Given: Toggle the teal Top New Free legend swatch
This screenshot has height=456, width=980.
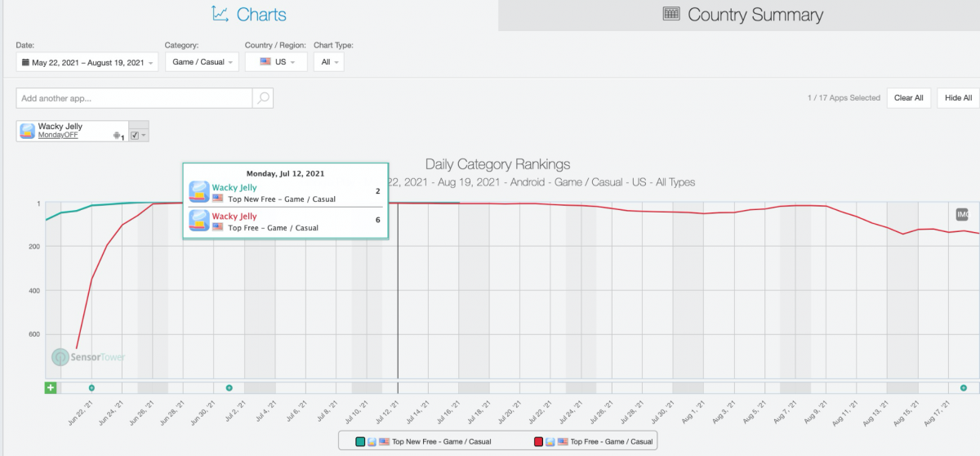Looking at the screenshot, I should coord(359,441).
